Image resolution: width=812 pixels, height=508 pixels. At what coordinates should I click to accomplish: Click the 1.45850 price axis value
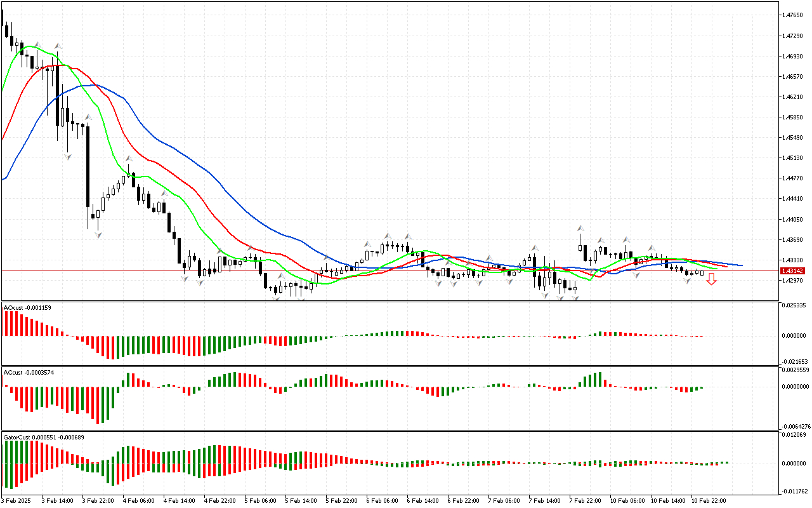pos(793,117)
